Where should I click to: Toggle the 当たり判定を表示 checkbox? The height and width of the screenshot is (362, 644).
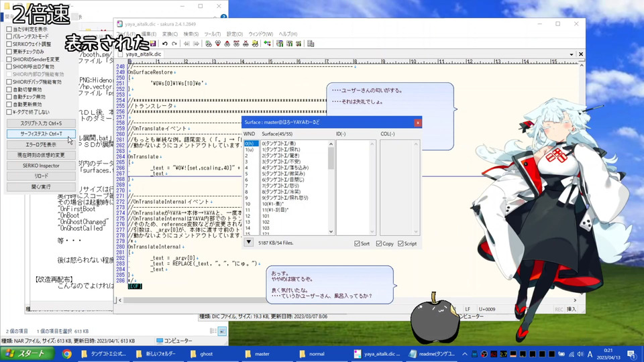(9, 29)
